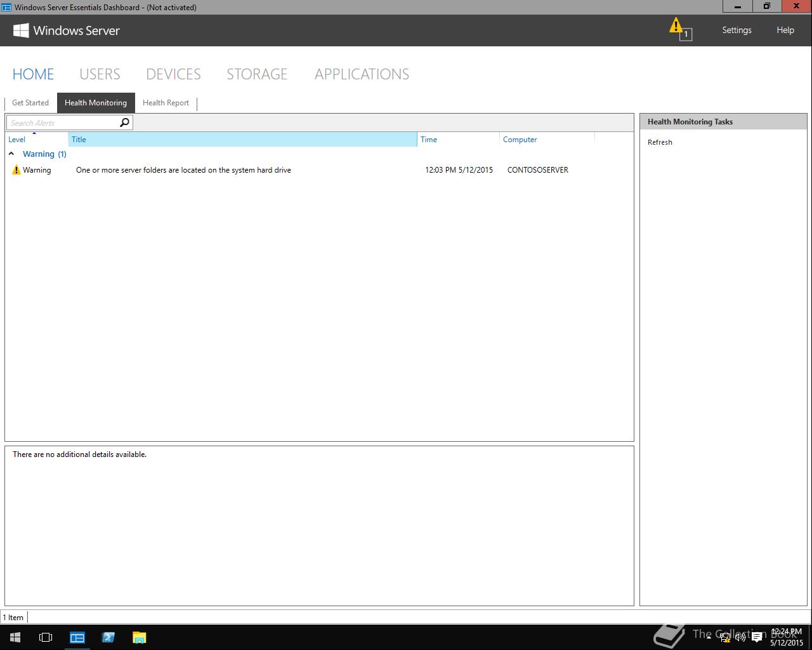Viewport: 812px width, 650px height.
Task: Click the CONTOSOSERVER computer cell
Action: tap(538, 170)
